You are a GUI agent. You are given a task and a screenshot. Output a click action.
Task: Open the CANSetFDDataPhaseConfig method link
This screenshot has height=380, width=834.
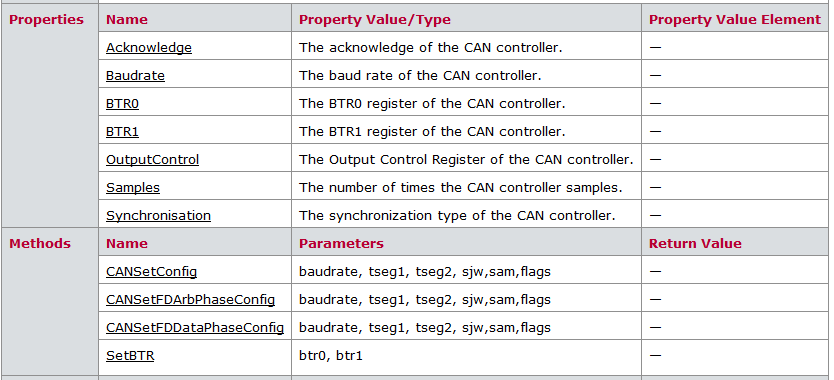pyautogui.click(x=195, y=327)
